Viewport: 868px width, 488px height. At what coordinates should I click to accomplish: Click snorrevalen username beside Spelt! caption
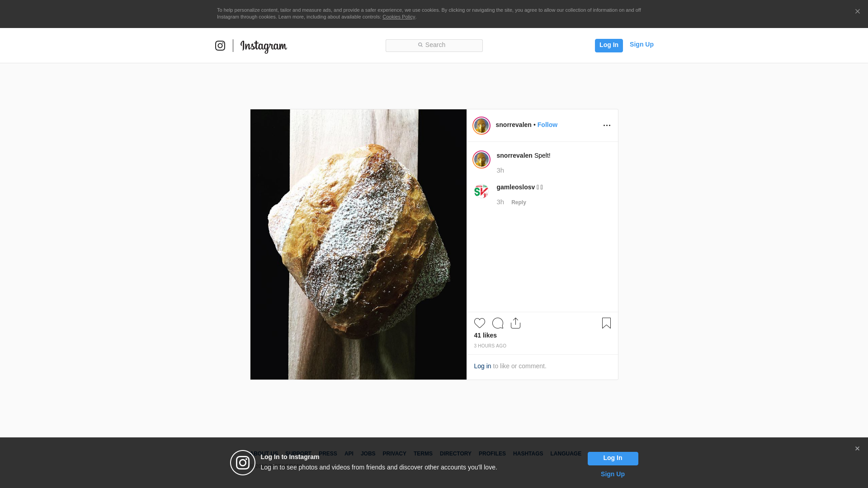(x=514, y=155)
